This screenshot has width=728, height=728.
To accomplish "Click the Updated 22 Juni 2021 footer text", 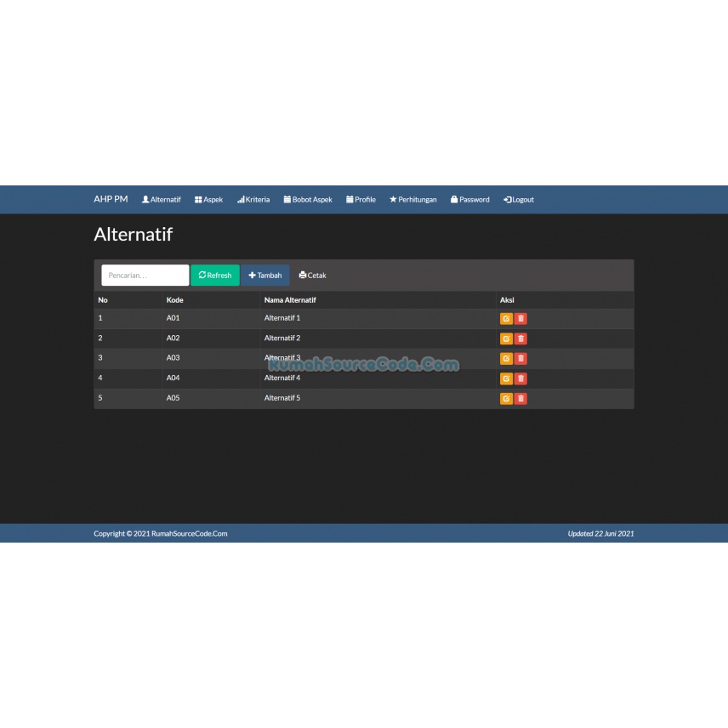I will tap(600, 533).
